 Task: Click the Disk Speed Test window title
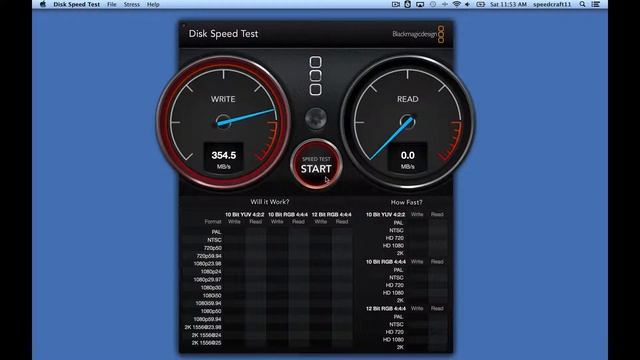click(223, 33)
